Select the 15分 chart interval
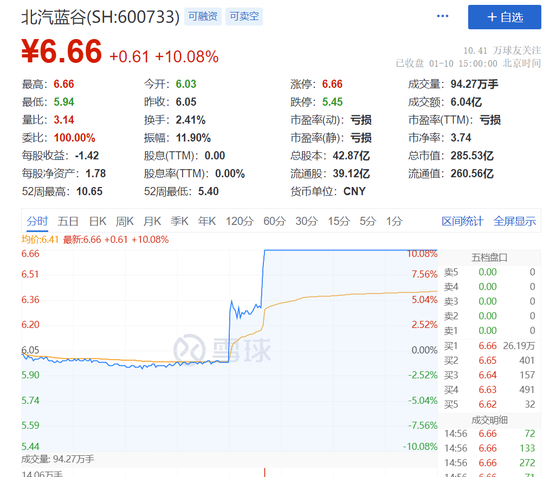 (339, 221)
